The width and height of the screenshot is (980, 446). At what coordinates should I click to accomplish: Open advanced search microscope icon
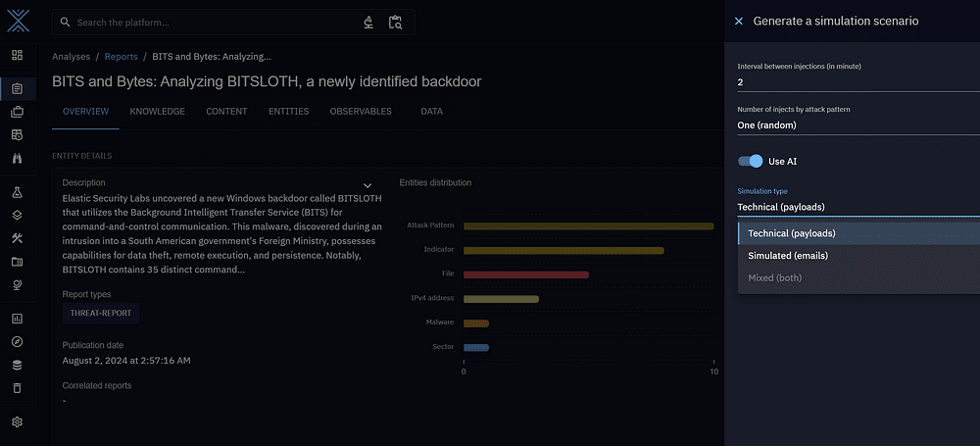[x=368, y=22]
